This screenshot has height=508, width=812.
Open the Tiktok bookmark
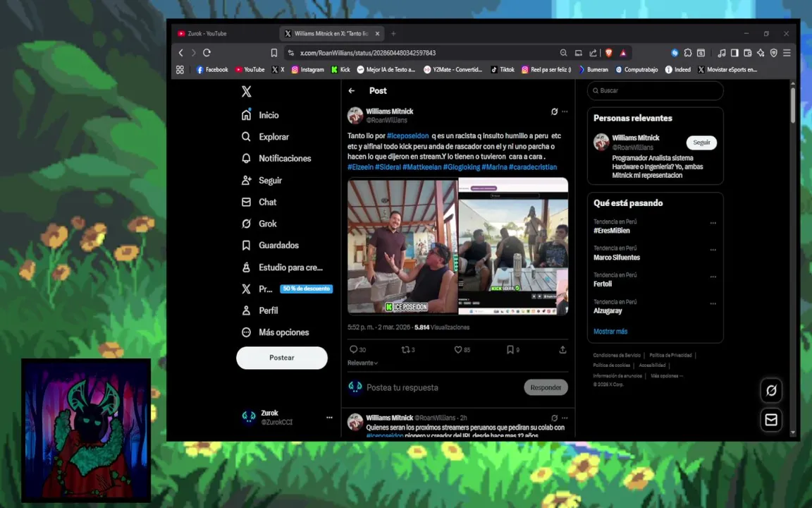[503, 69]
